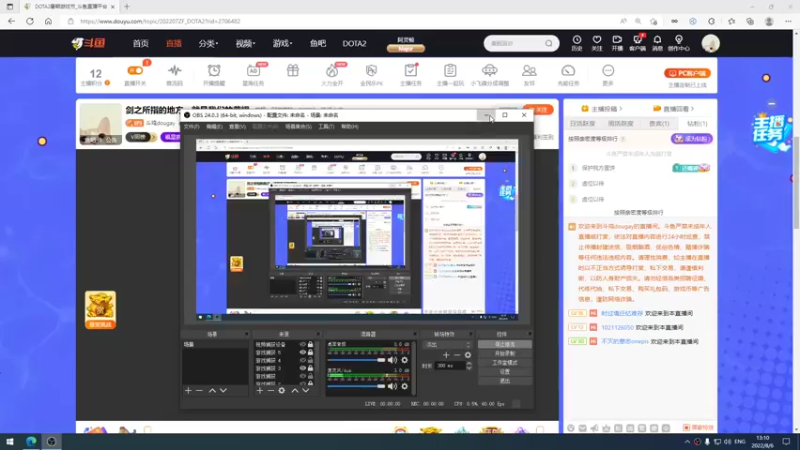Click the gift box icon in Douyu toolbar

pos(293,70)
